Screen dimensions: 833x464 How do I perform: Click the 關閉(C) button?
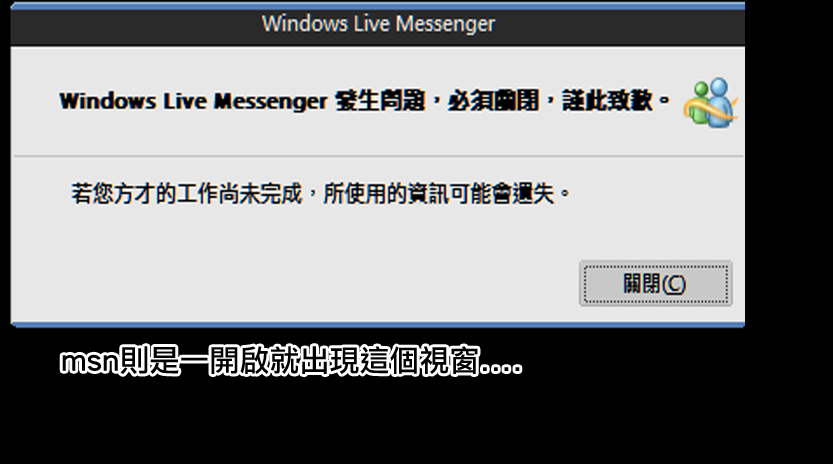(x=656, y=283)
